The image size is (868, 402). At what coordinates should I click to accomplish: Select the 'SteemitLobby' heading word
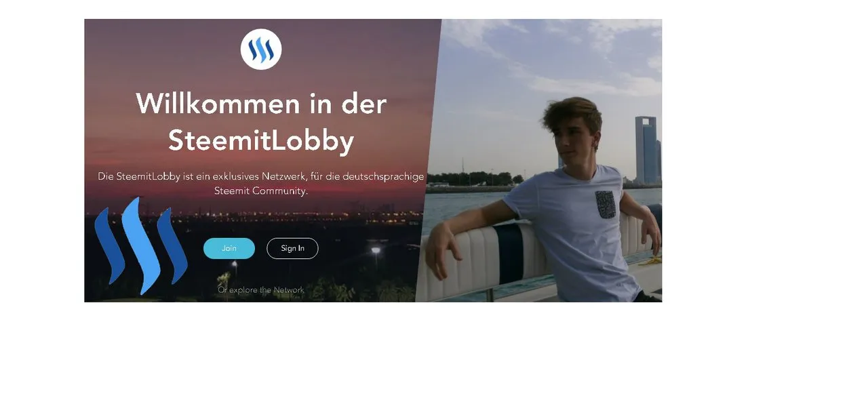tap(261, 140)
